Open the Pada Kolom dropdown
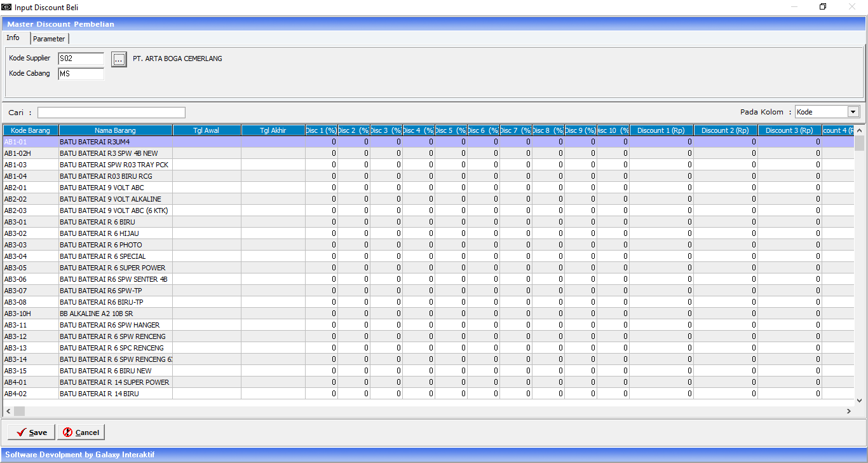 coord(852,112)
